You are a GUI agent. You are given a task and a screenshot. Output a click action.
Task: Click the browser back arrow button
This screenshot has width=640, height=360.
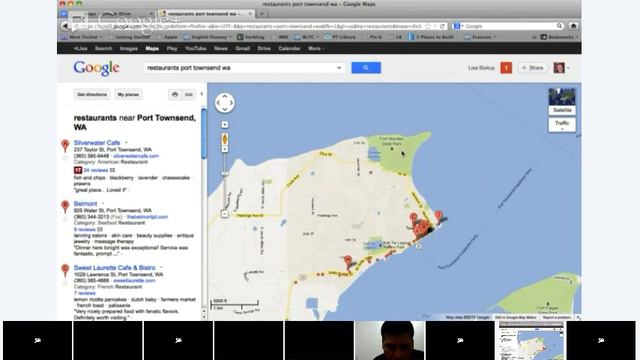point(65,26)
